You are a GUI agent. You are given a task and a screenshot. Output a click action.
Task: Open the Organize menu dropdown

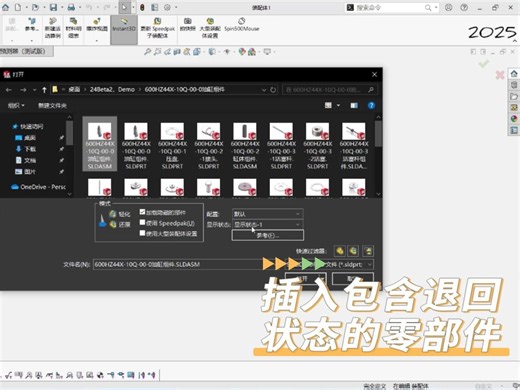pyautogui.click(x=16, y=105)
